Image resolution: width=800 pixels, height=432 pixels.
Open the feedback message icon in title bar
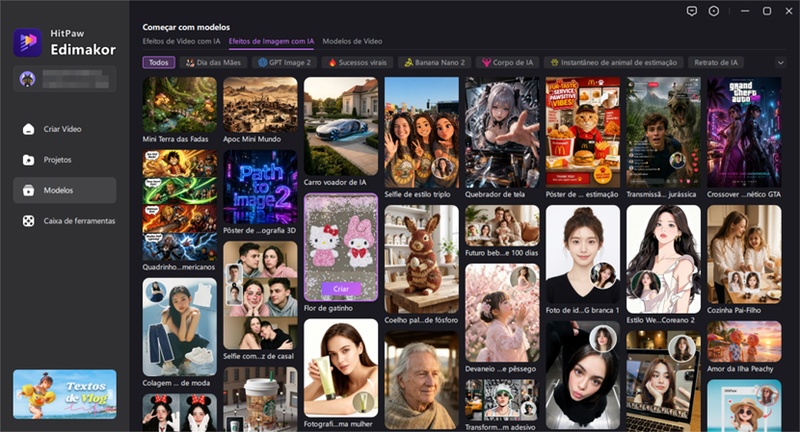(692, 11)
